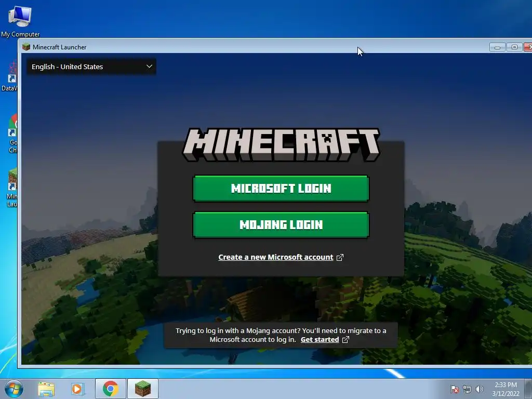Select the My Computer desktop icon
Image resolution: width=532 pixels, height=399 pixels.
pyautogui.click(x=20, y=21)
